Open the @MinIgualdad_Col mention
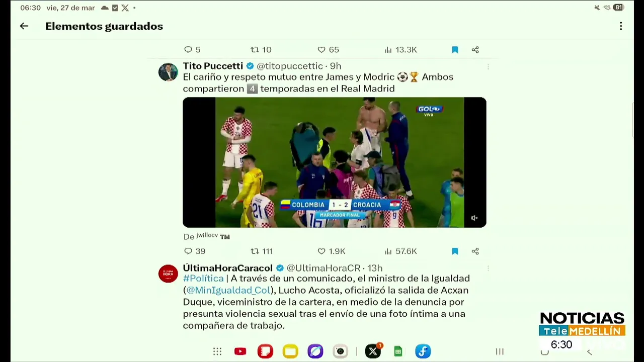 tap(228, 290)
